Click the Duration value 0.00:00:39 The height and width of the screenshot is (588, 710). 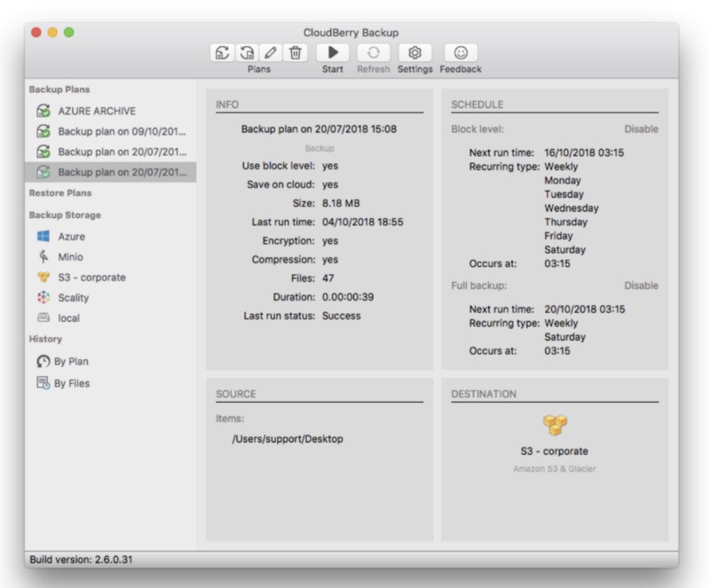point(348,297)
